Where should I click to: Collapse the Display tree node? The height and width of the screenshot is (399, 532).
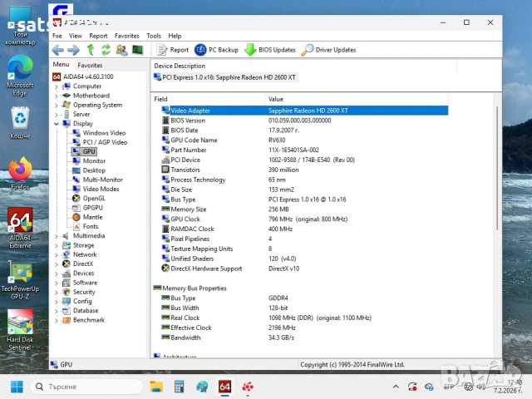coord(57,124)
